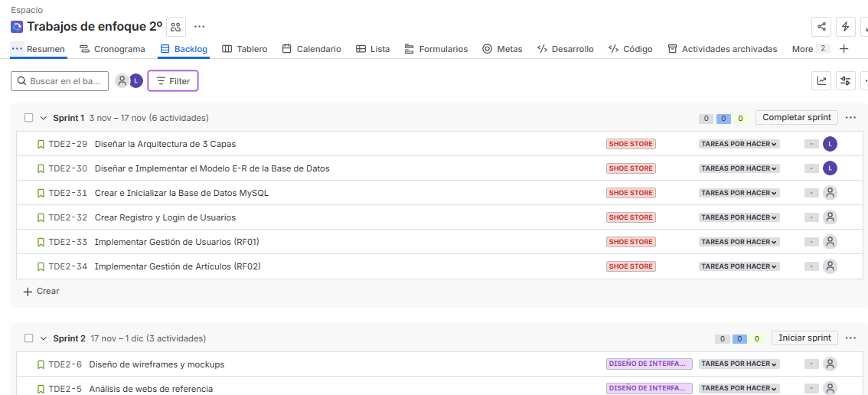Open the insights chart icon
This screenshot has height=395, width=868.
[x=821, y=81]
